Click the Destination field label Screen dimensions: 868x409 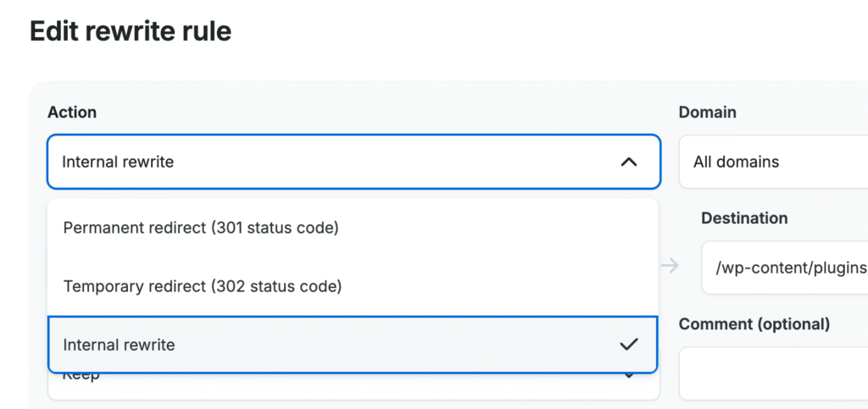pyautogui.click(x=744, y=218)
